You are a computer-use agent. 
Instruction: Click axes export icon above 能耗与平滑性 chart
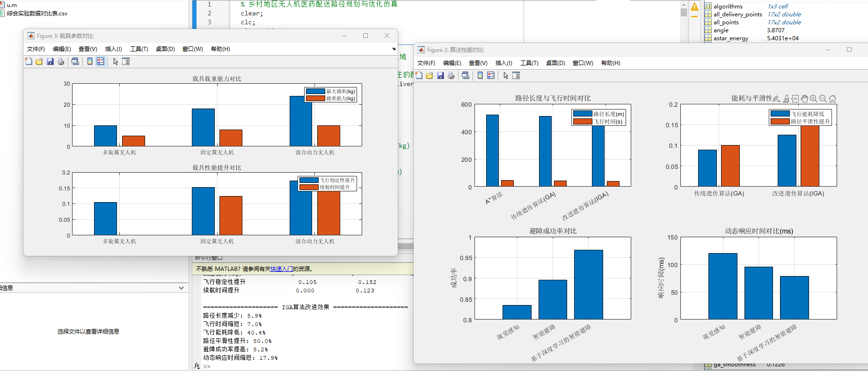(x=776, y=98)
